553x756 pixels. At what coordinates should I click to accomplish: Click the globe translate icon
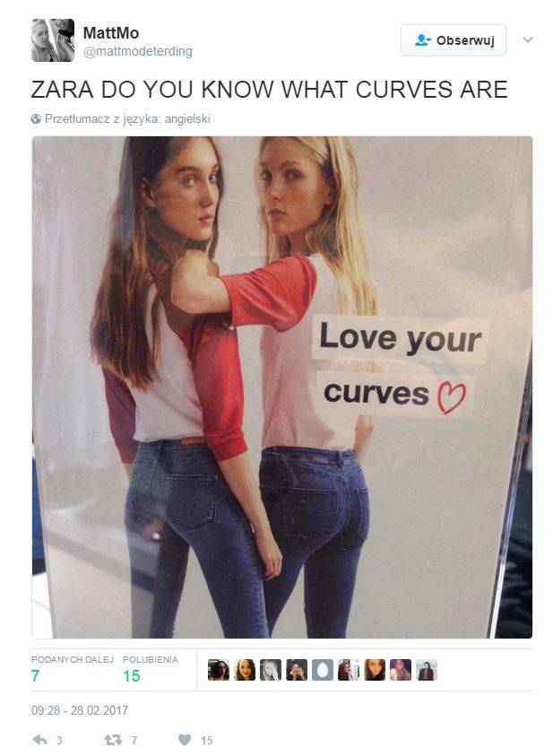[36, 118]
